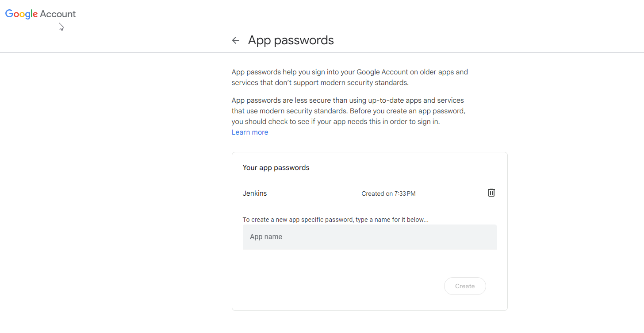
Task: Focus the App name input field
Action: click(369, 237)
